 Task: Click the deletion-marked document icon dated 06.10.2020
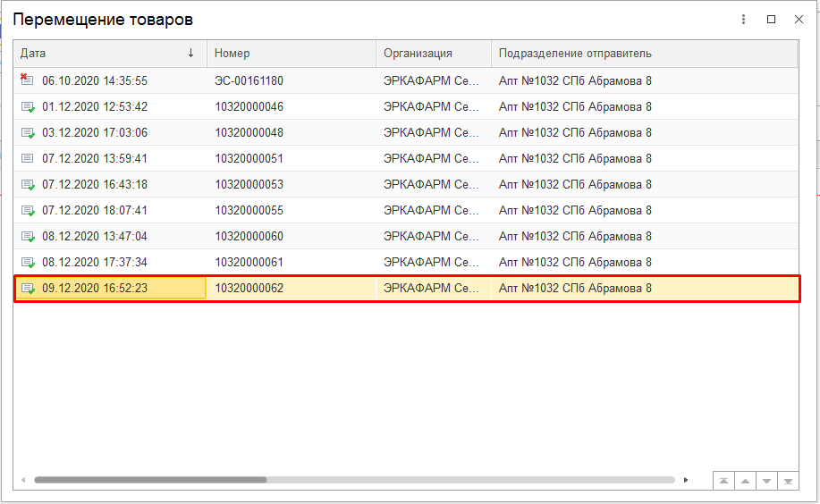[27, 80]
